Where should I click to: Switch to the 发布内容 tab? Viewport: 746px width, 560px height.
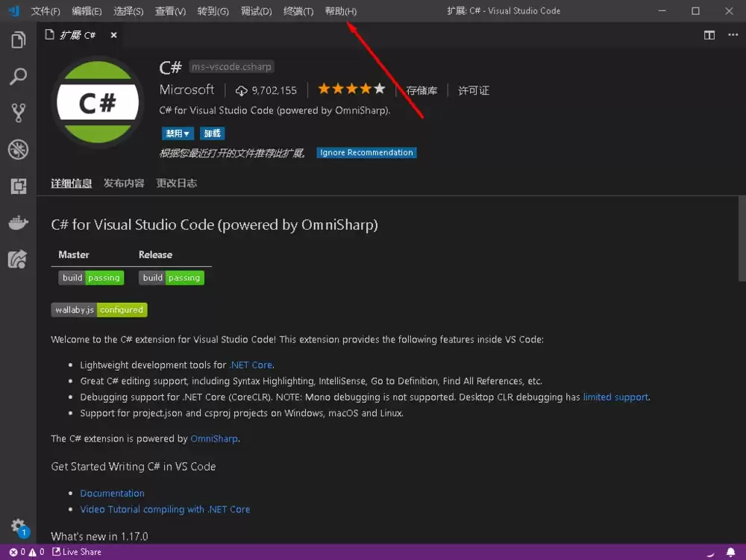click(x=123, y=182)
